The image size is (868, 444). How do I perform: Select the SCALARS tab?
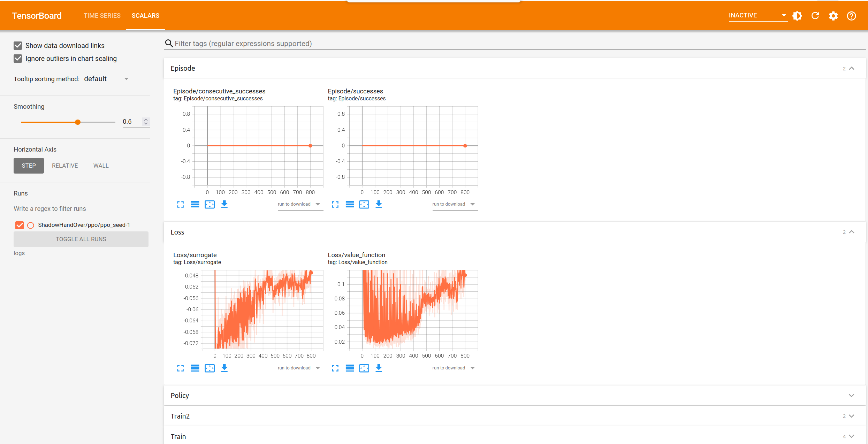pos(145,16)
